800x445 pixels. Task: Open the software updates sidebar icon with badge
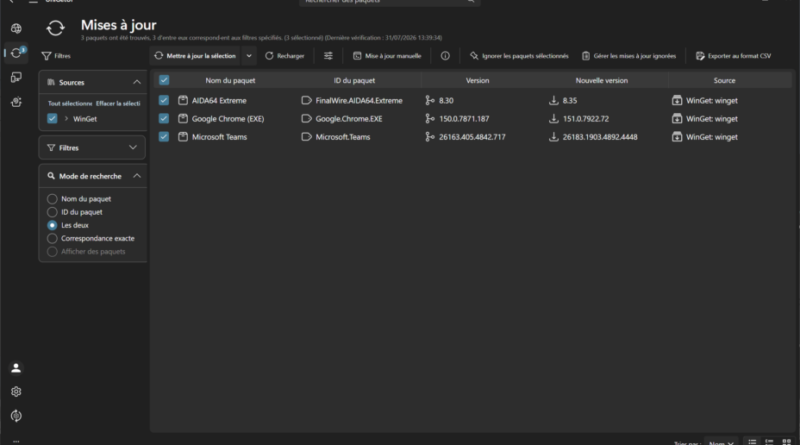point(16,53)
